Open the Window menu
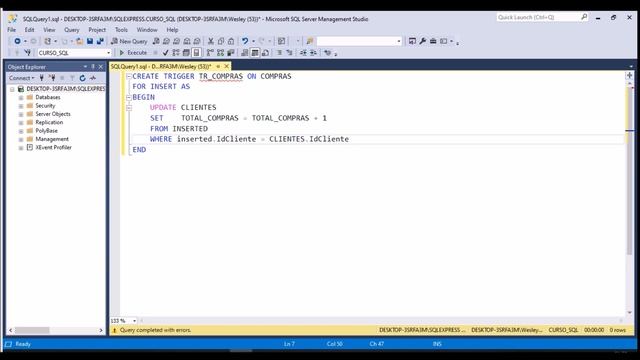Screen dimensions: 640x360 pyautogui.click(x=147, y=30)
